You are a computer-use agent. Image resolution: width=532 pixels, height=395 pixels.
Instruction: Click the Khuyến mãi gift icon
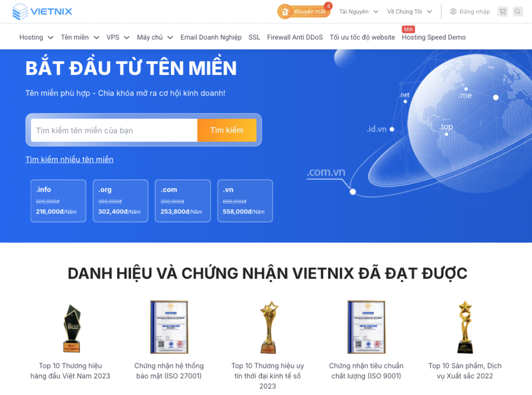pyautogui.click(x=285, y=11)
